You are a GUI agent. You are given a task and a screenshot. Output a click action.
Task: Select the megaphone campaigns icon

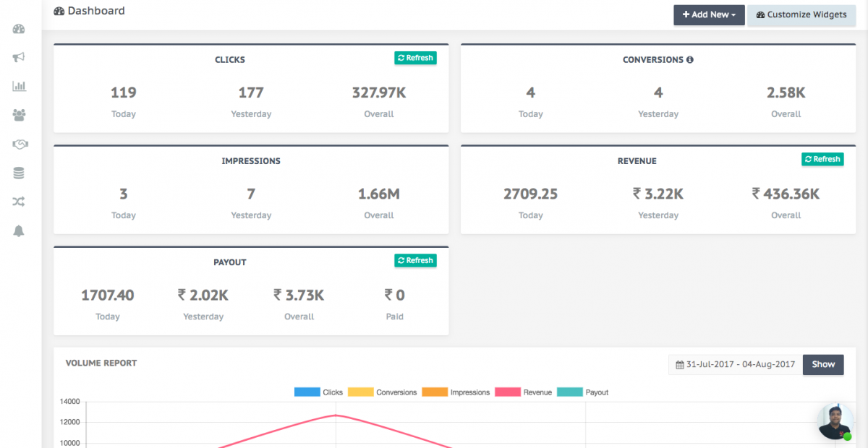point(19,57)
